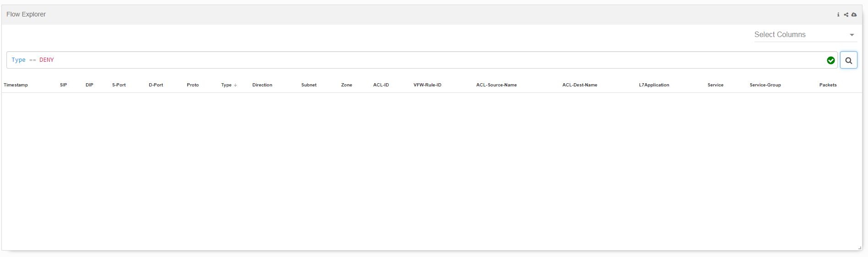
Task: Sort by the L7Application column header
Action: pyautogui.click(x=654, y=85)
